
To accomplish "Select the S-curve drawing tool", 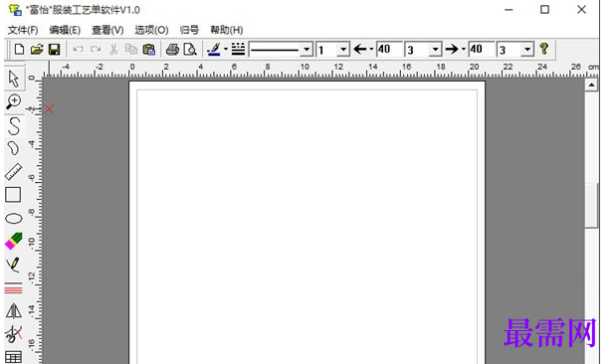I will coord(13,125).
